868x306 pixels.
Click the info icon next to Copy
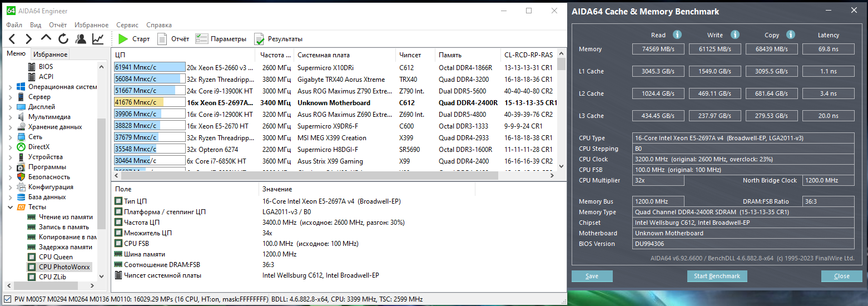pyautogui.click(x=792, y=34)
